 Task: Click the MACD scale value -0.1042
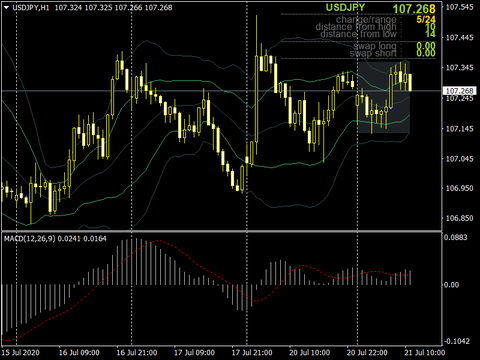coord(456,341)
